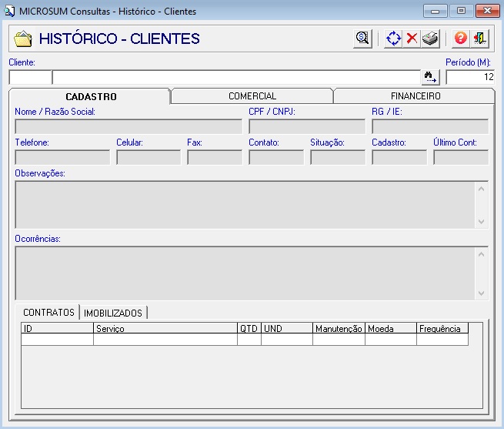Click the magnifier search toolbar icon

point(362,39)
